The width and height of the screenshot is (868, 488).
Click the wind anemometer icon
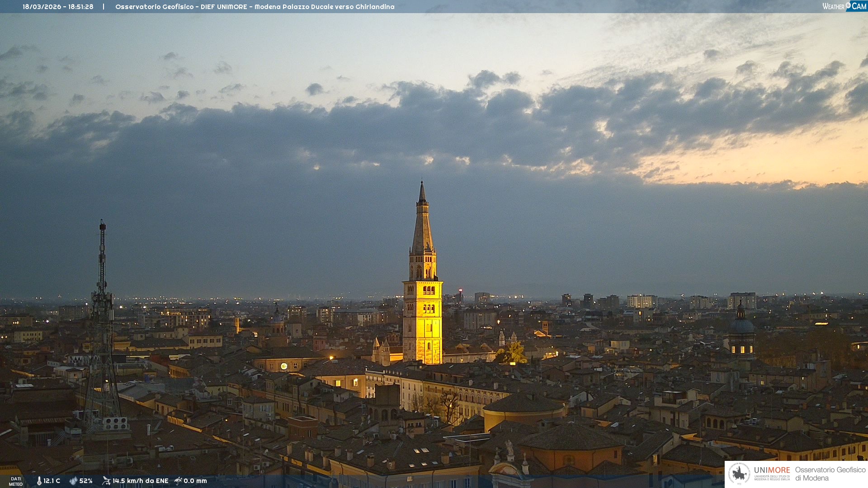pos(106,481)
